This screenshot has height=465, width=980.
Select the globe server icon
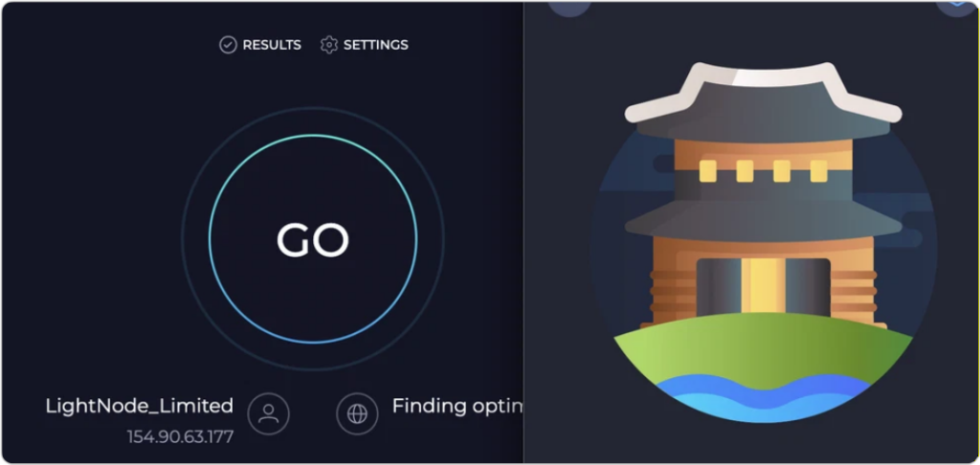(x=358, y=413)
